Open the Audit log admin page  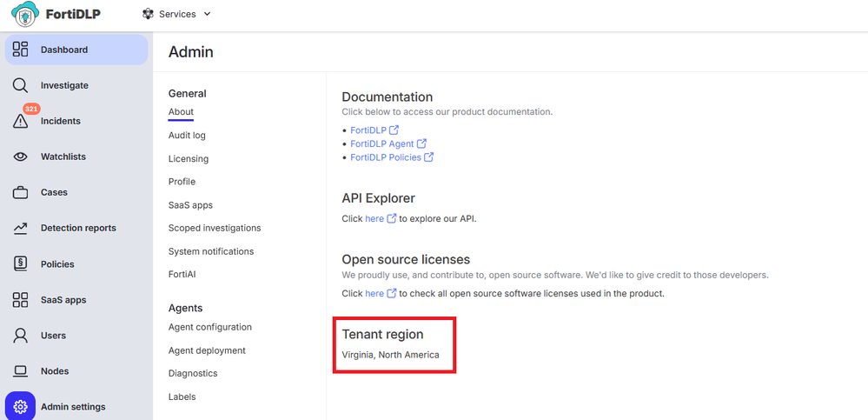tap(187, 136)
